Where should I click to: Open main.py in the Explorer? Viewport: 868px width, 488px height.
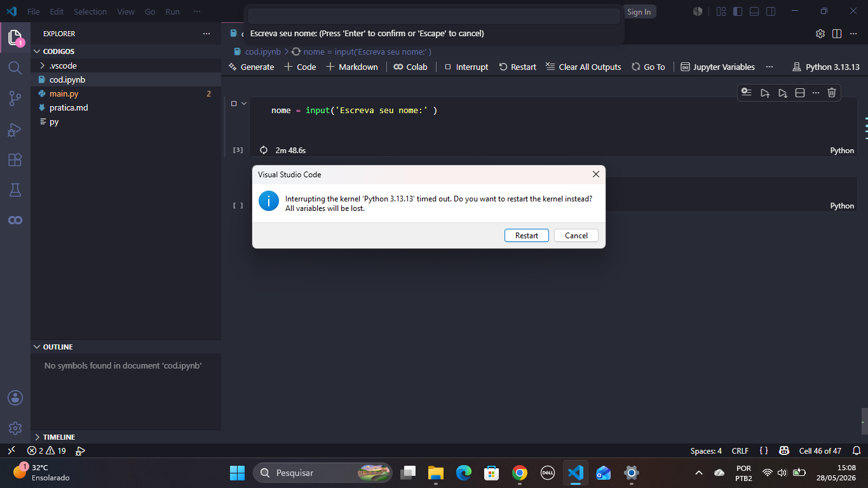pos(126,93)
